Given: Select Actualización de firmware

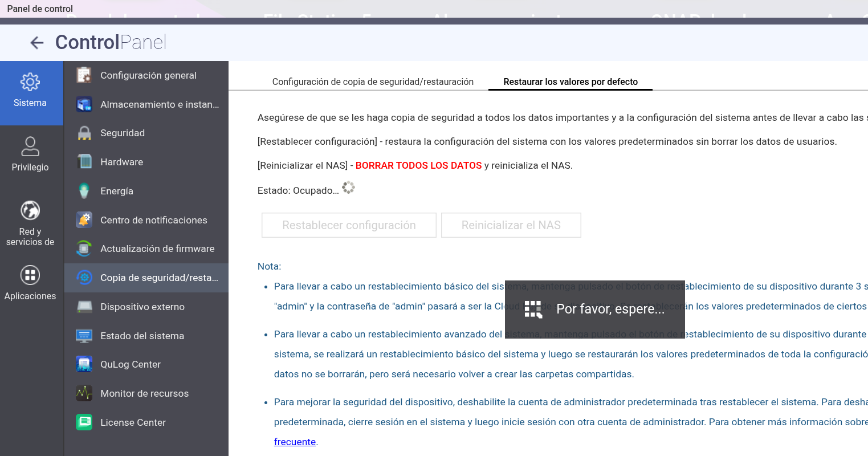Looking at the screenshot, I should (x=157, y=249).
